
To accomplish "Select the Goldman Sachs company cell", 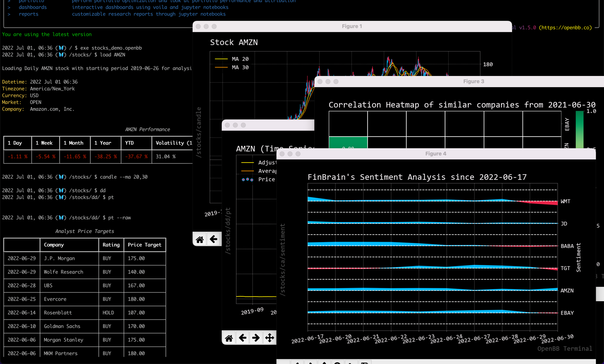I will (69, 326).
